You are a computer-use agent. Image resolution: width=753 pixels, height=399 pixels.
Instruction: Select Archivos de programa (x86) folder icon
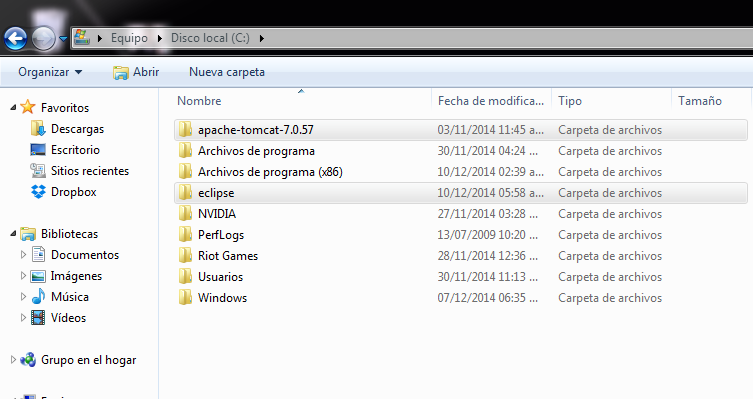click(185, 171)
